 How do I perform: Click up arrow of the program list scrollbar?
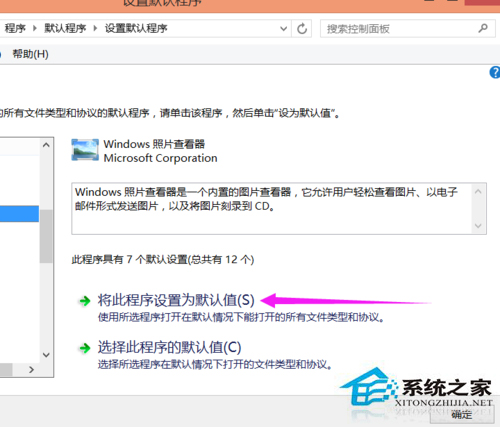click(46, 145)
